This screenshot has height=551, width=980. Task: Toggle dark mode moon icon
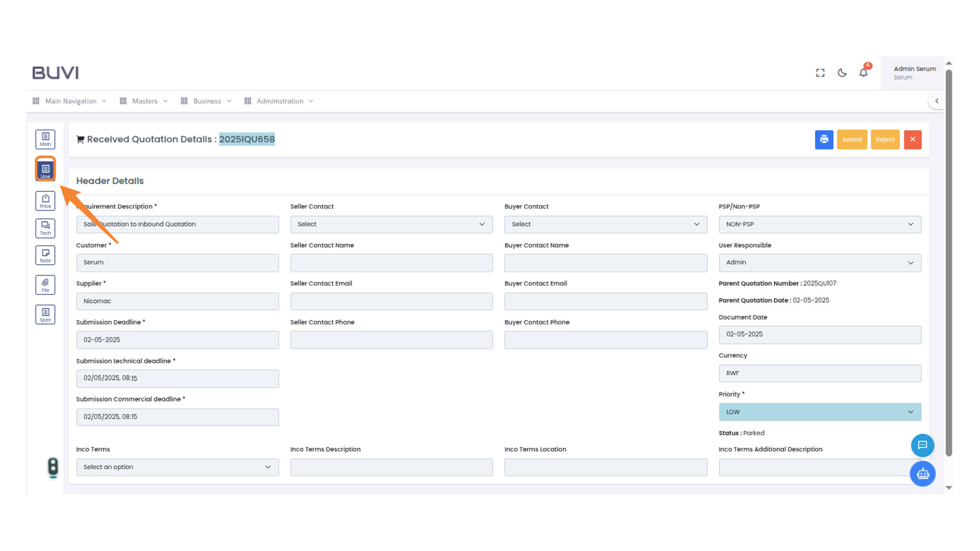coord(842,73)
